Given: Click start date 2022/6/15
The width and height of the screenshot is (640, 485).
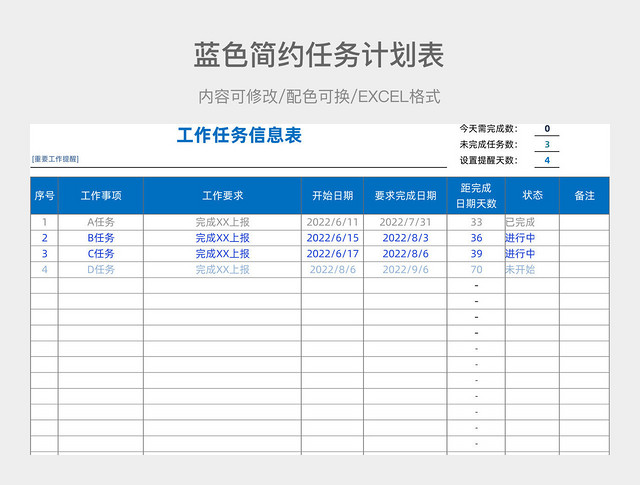Looking at the screenshot, I should pos(333,238).
